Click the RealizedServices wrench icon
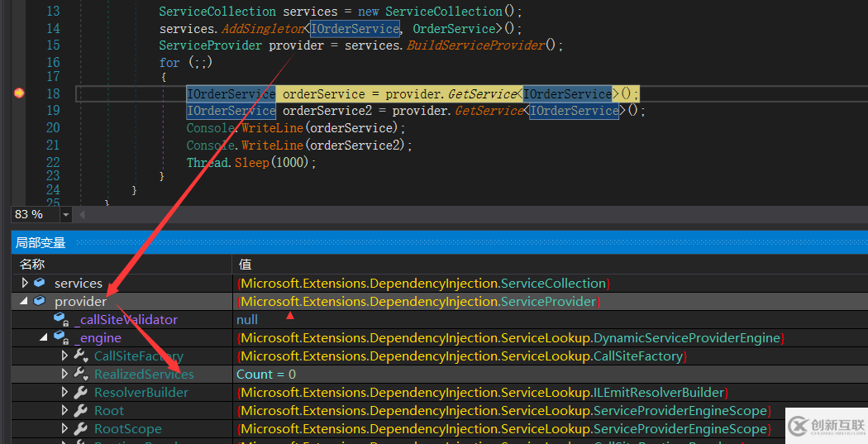Image resolution: width=868 pixels, height=444 pixels. [x=81, y=374]
